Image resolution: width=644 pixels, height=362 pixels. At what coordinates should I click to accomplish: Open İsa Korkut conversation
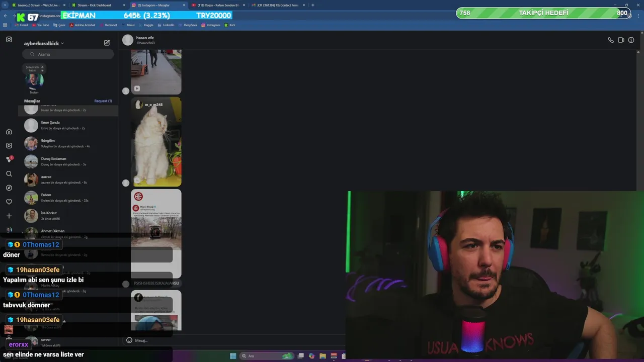tap(68, 216)
